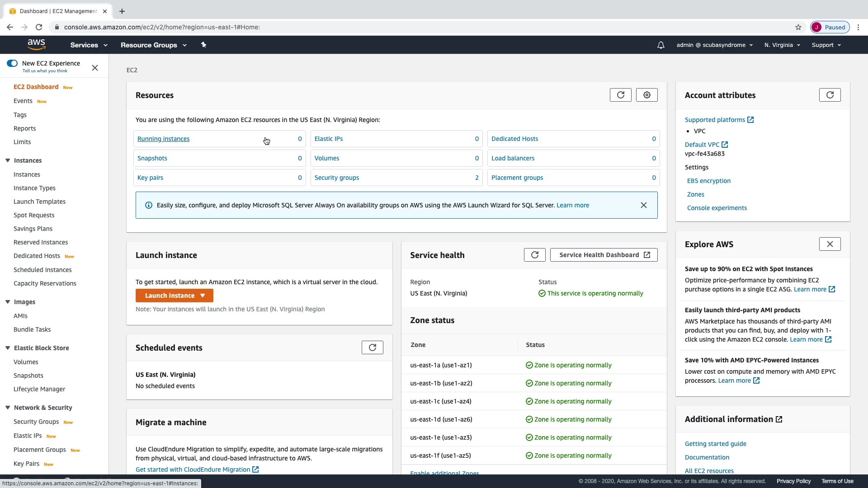Open Resources settings gear
The height and width of the screenshot is (488, 868).
pyautogui.click(x=646, y=95)
